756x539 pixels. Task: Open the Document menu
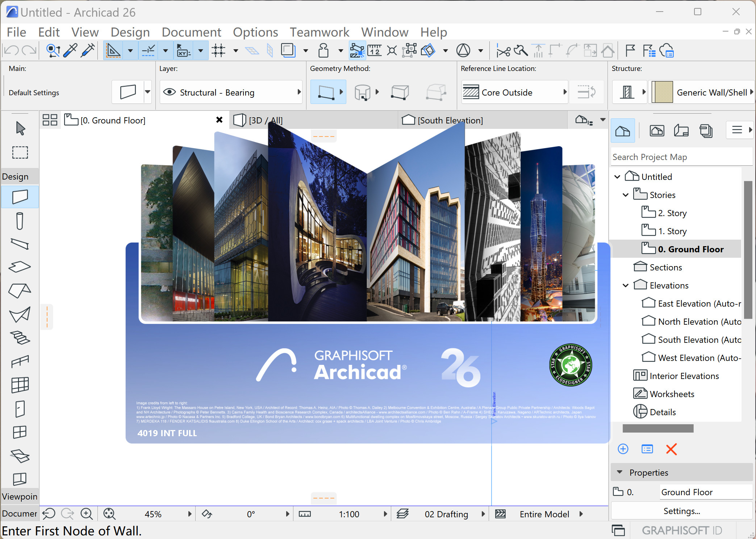point(191,32)
